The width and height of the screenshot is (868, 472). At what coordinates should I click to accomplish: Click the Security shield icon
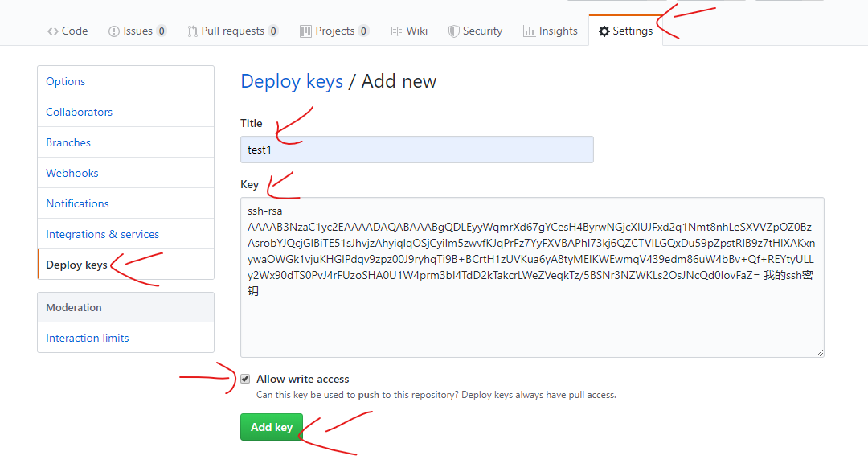point(453,31)
